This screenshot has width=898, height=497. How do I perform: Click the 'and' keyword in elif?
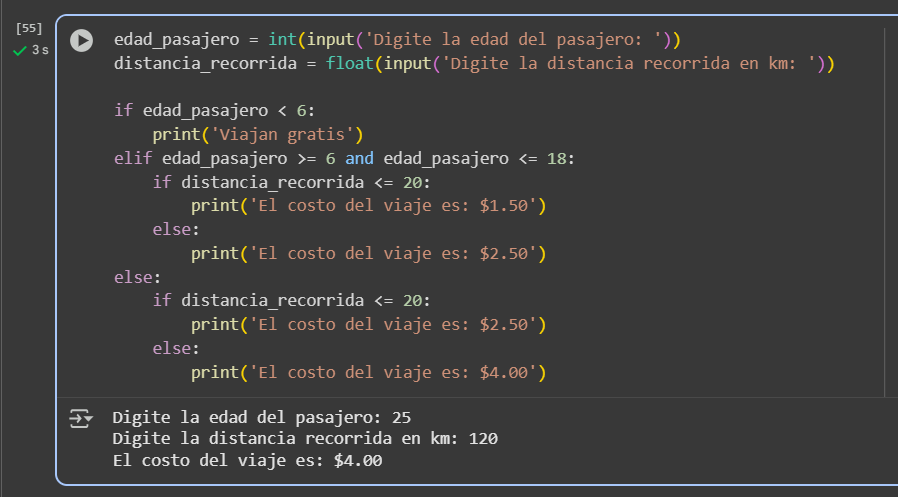point(359,158)
